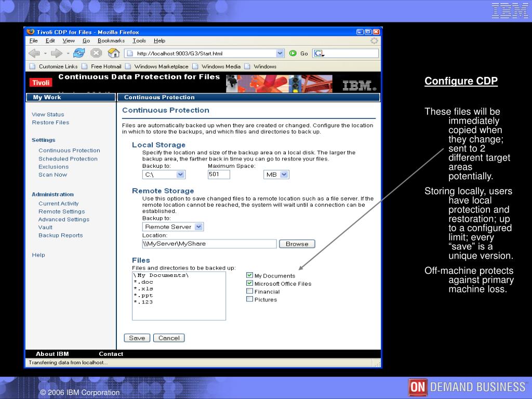532x399 pixels.
Task: Open the Scheduled Protection link
Action: [x=68, y=159]
